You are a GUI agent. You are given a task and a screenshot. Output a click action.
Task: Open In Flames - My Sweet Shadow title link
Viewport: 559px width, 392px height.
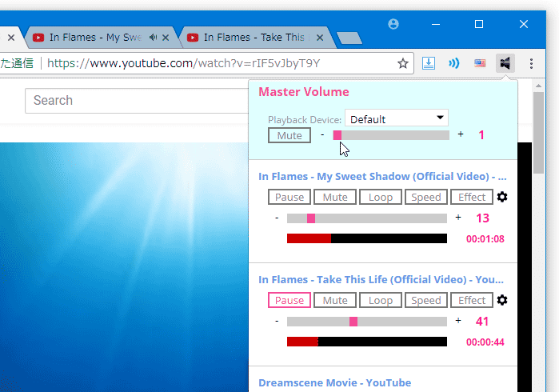coord(382,177)
